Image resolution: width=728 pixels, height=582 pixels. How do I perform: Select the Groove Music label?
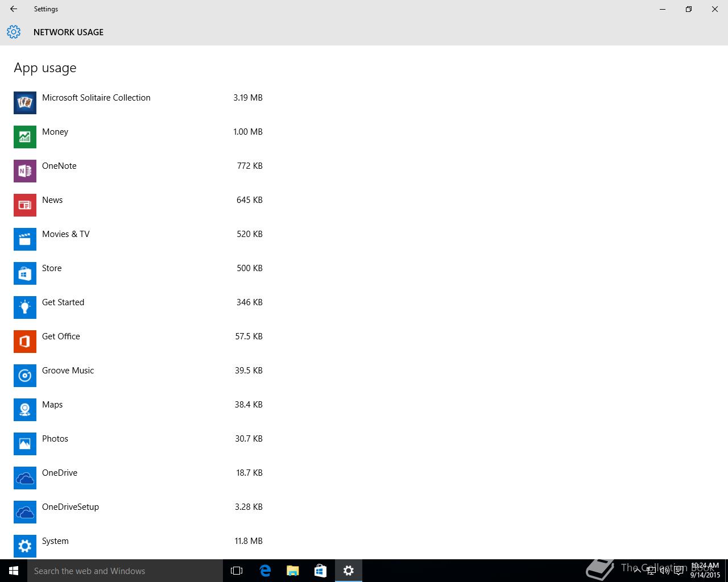click(x=68, y=371)
